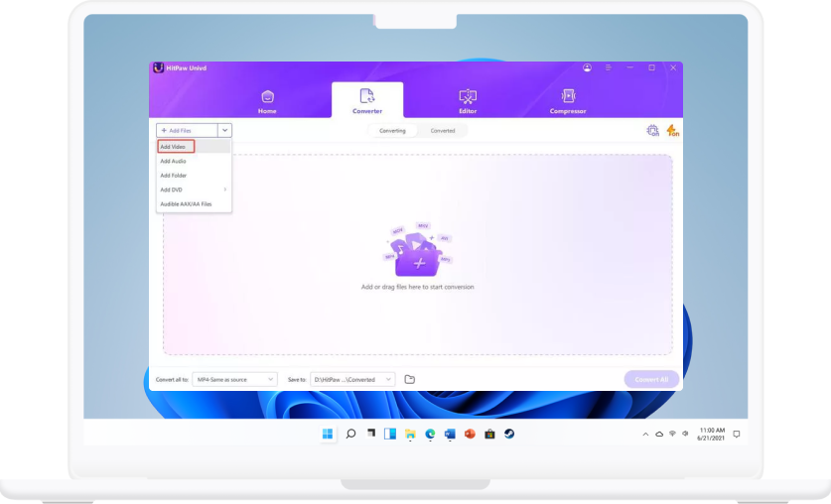Screen dimensions: 831x504
Task: Open taskbar Search
Action: coord(350,435)
